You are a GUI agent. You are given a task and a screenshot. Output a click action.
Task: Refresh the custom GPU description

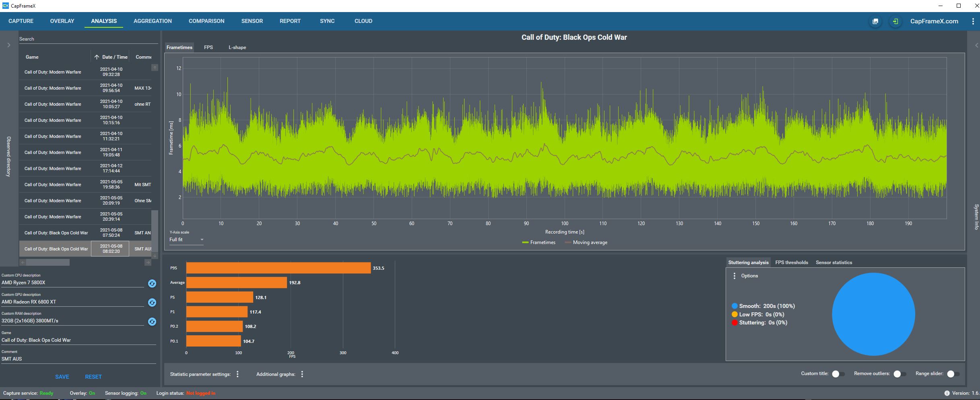[152, 302]
